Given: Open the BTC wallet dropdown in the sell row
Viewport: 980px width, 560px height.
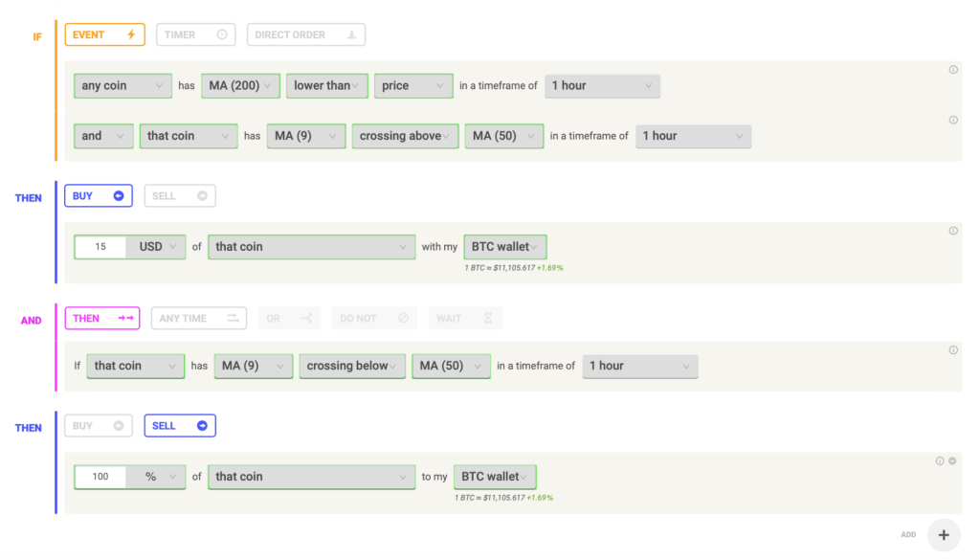Looking at the screenshot, I should [x=495, y=477].
